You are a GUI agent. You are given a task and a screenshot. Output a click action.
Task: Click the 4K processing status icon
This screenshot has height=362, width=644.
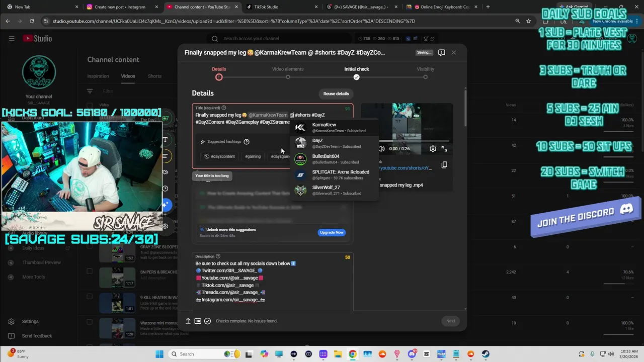pos(198,321)
